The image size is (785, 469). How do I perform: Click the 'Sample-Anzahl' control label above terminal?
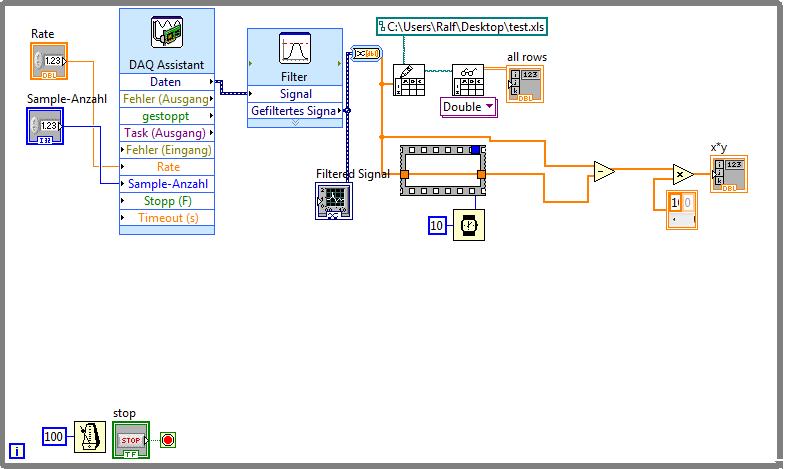[x=67, y=99]
